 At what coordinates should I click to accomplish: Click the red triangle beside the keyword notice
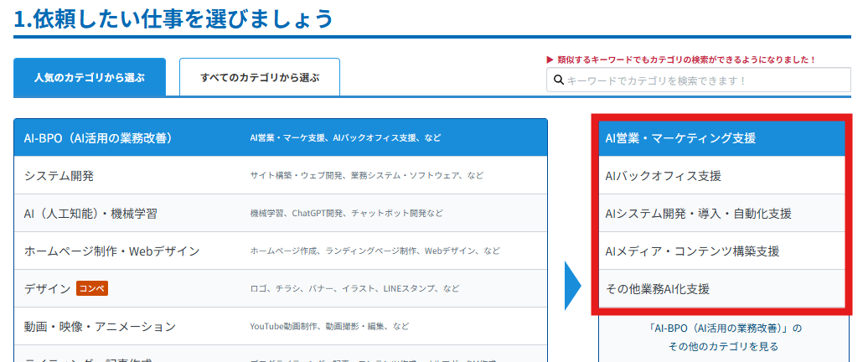pos(550,60)
